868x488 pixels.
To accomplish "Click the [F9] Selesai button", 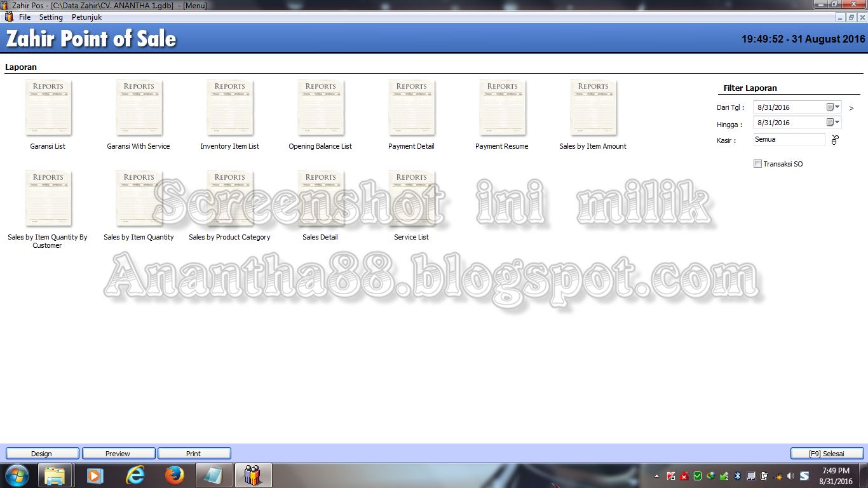I will point(827,454).
